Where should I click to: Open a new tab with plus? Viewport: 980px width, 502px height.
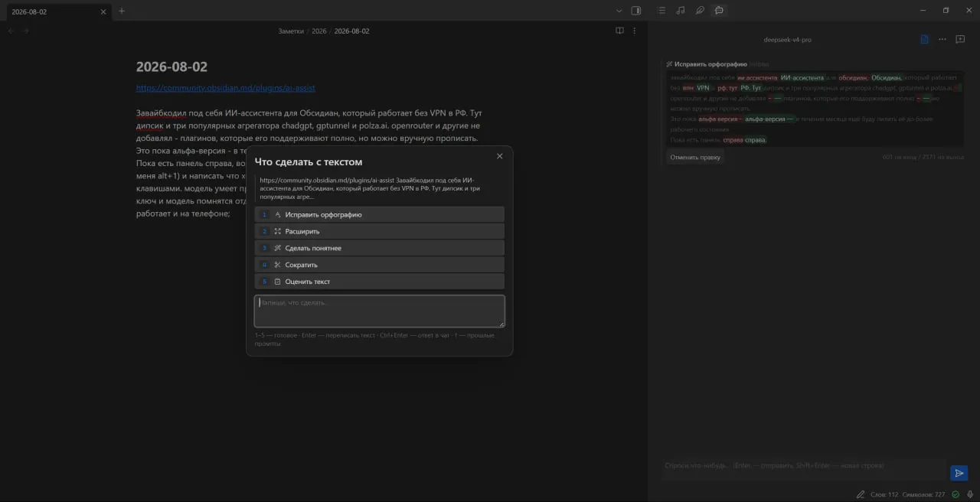click(x=122, y=11)
